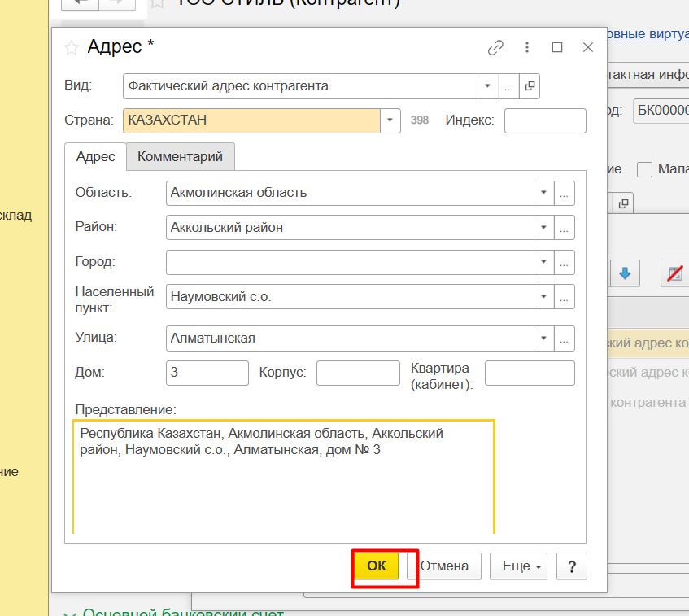
Task: Click into the Корпус input field
Action: coord(358,373)
